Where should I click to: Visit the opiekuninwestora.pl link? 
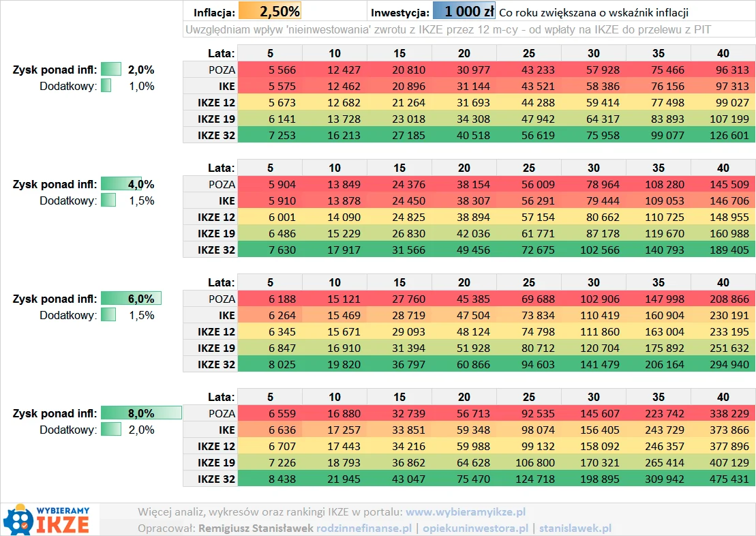tap(476, 528)
